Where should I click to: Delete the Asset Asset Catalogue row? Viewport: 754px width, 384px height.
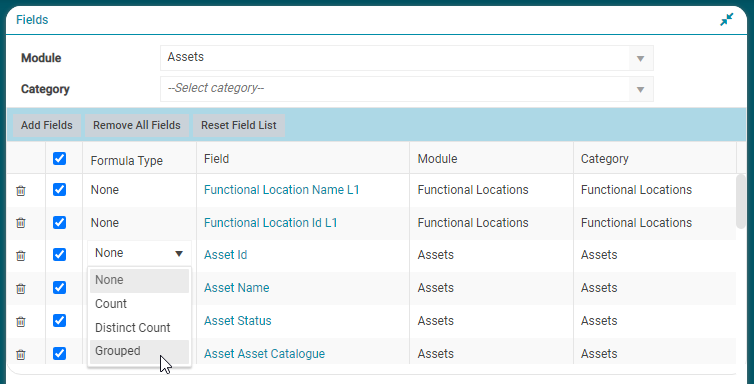pyautogui.click(x=21, y=355)
